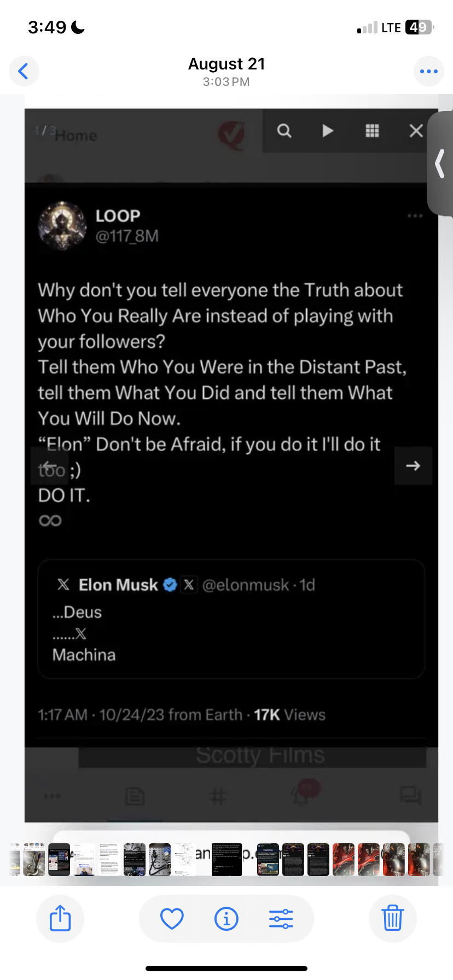Viewport: 453px width, 980px height.
Task: Click the magnifier search icon in viewer
Action: point(284,131)
